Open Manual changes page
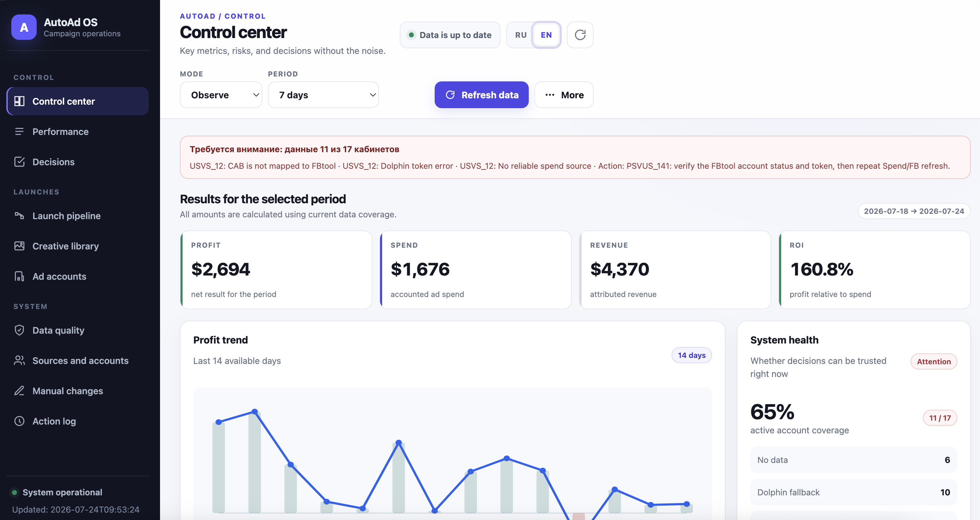This screenshot has width=980, height=520. coord(78,391)
